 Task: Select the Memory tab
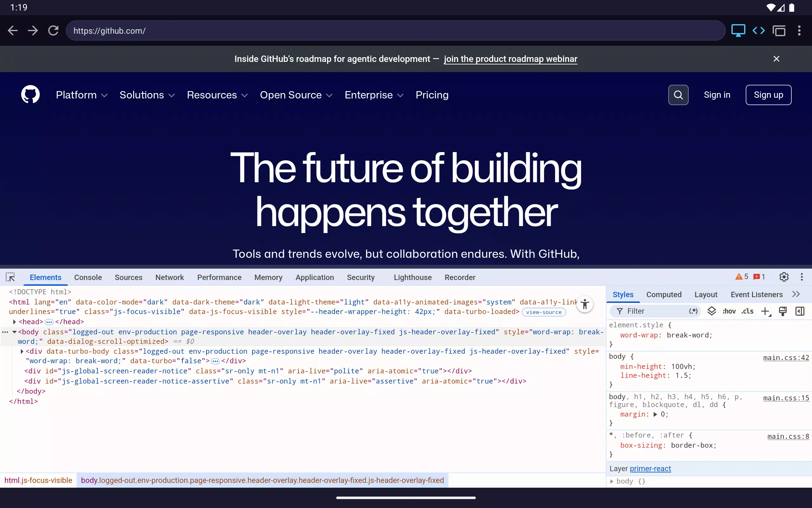(268, 277)
